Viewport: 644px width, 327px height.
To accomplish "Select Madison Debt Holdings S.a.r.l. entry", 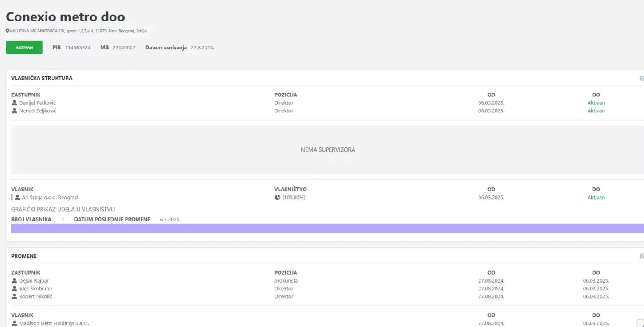I will 54,323.
